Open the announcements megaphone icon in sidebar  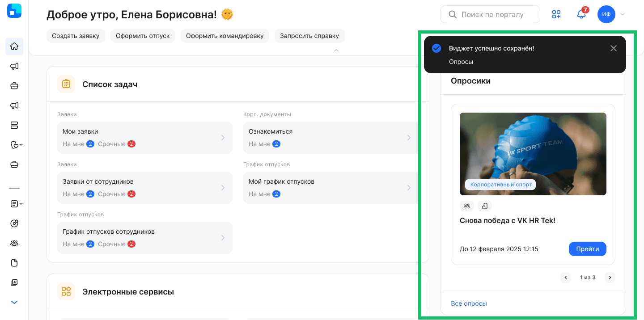click(14, 66)
